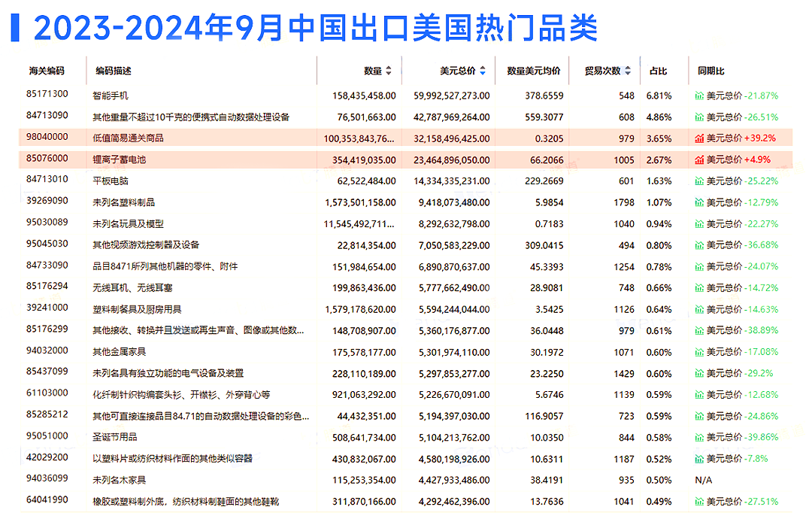This screenshot has width=812, height=525.
Task: Click trend chart icon in 84713090 row
Action: coord(699,117)
